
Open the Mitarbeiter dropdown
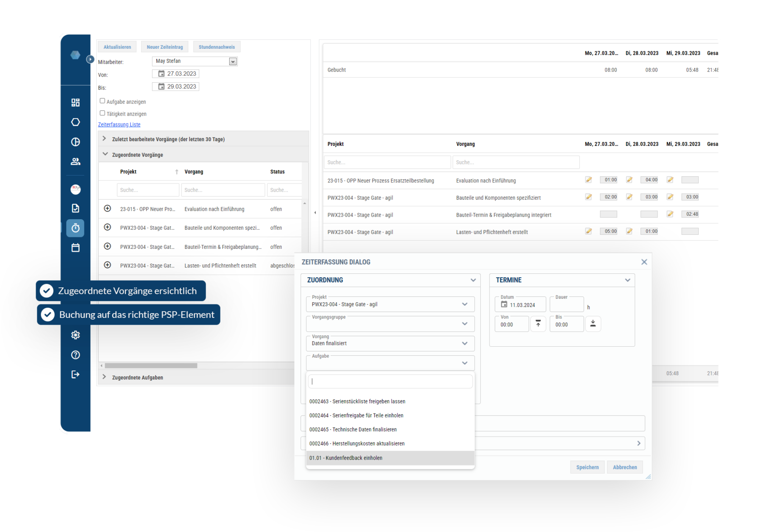(x=232, y=61)
